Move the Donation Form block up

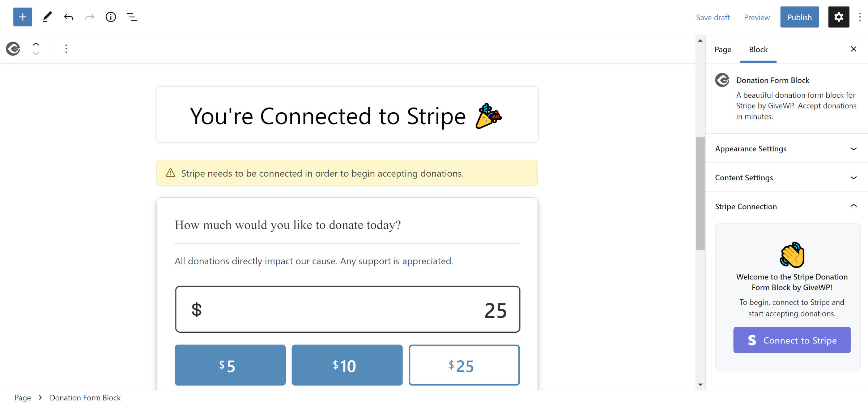coord(36,43)
